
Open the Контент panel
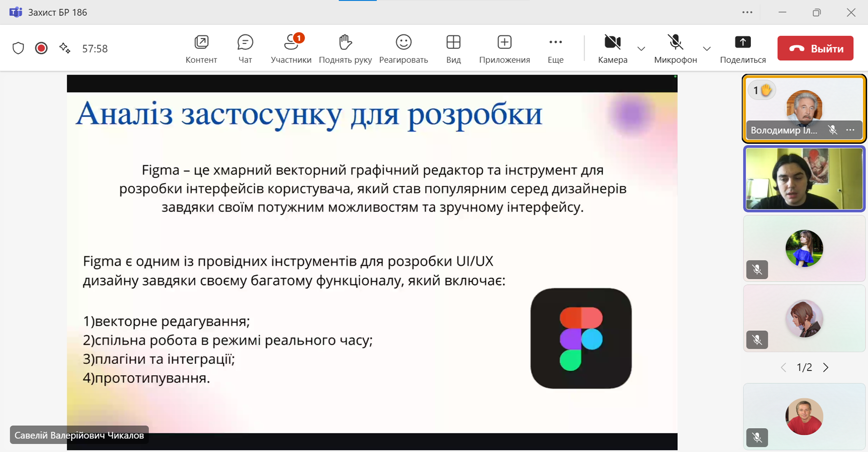[201, 48]
